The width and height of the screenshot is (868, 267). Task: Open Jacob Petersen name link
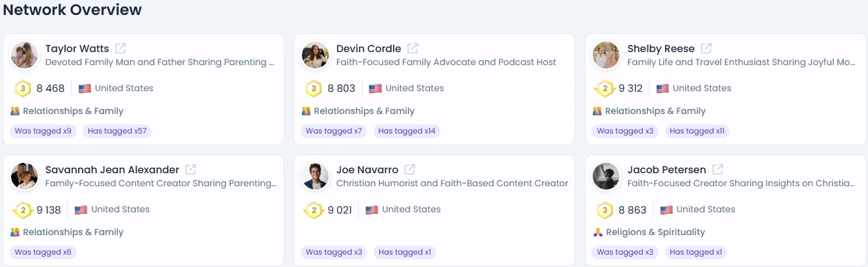[x=667, y=170]
